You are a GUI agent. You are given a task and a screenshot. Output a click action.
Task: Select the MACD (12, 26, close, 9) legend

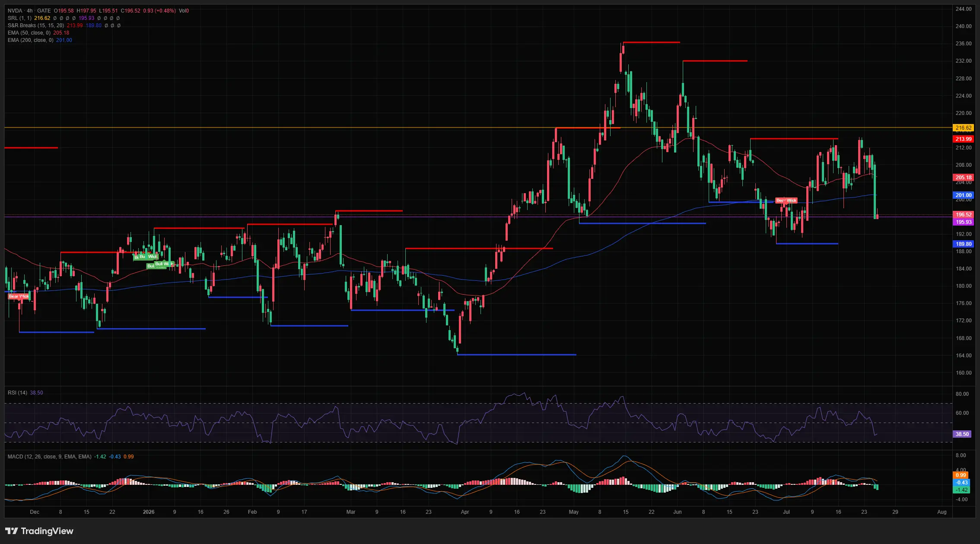click(50, 457)
